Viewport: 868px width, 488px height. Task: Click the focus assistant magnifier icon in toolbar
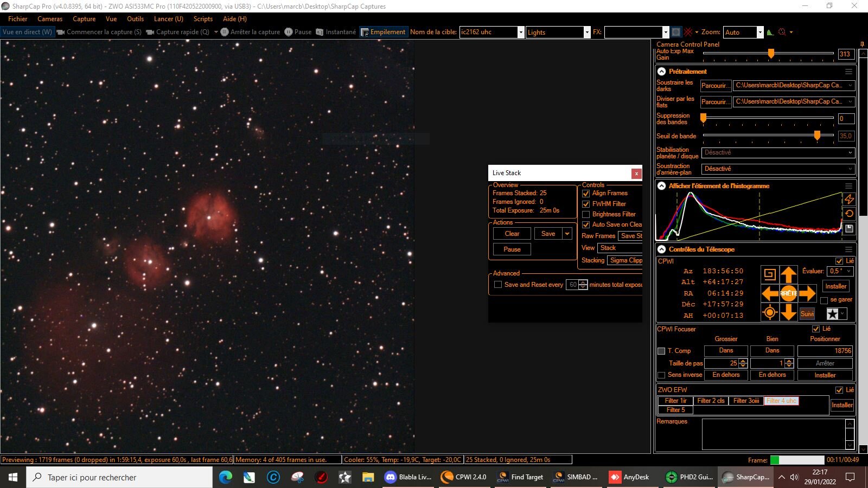click(x=782, y=32)
